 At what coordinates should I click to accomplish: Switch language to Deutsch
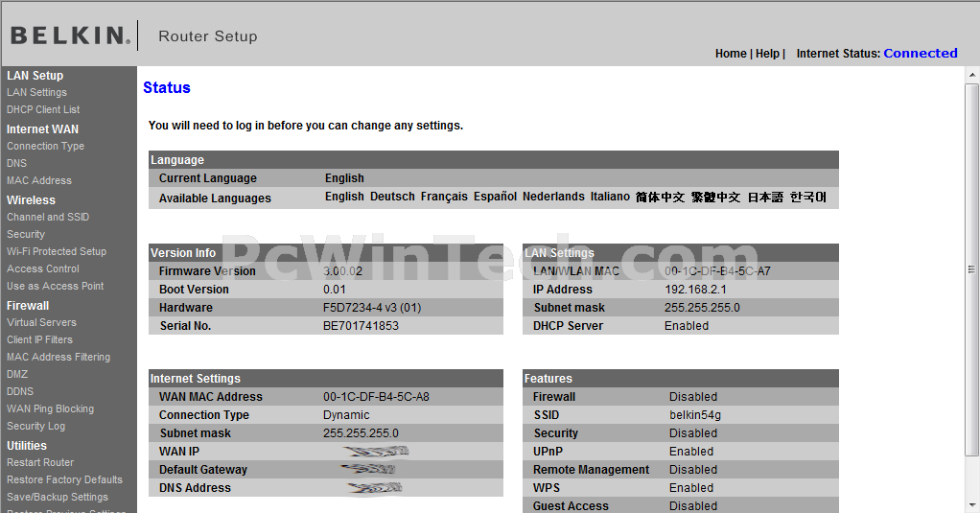click(392, 197)
